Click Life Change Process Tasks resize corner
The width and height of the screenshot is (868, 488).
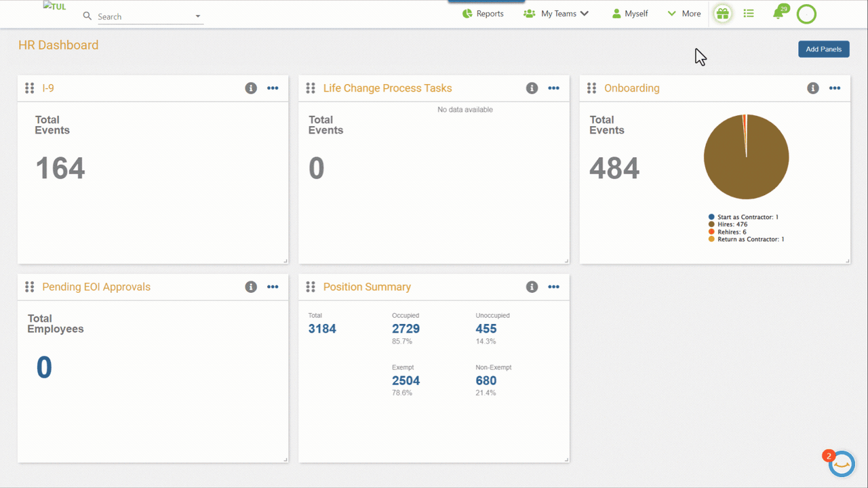point(566,260)
